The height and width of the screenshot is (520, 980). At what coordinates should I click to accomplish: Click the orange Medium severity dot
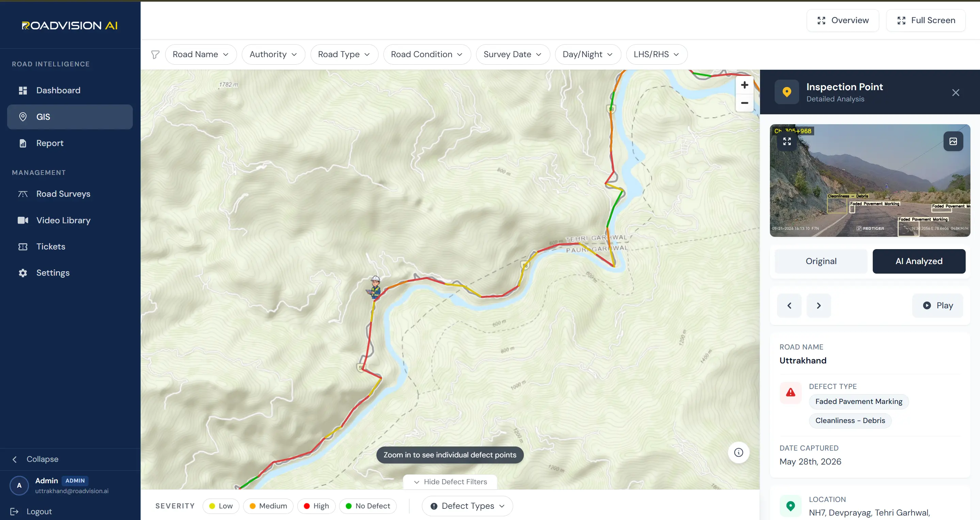(x=253, y=506)
